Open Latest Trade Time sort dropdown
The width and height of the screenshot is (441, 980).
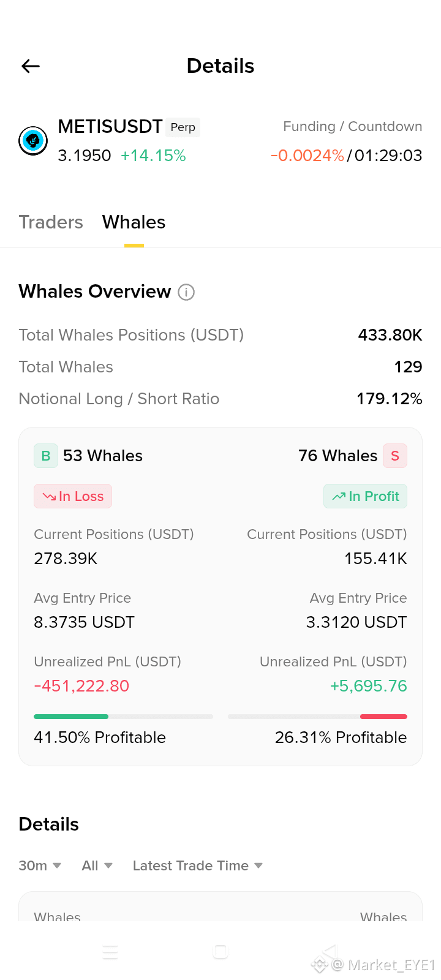coord(198,865)
